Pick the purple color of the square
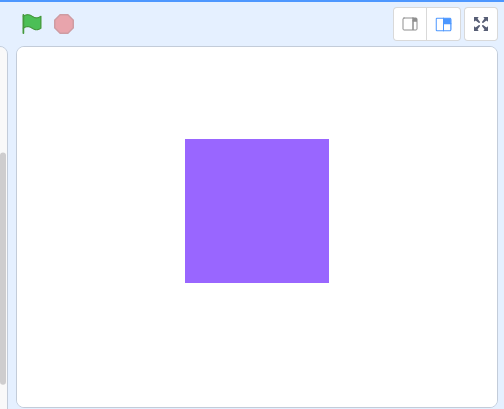This screenshot has height=409, width=504. (x=257, y=211)
